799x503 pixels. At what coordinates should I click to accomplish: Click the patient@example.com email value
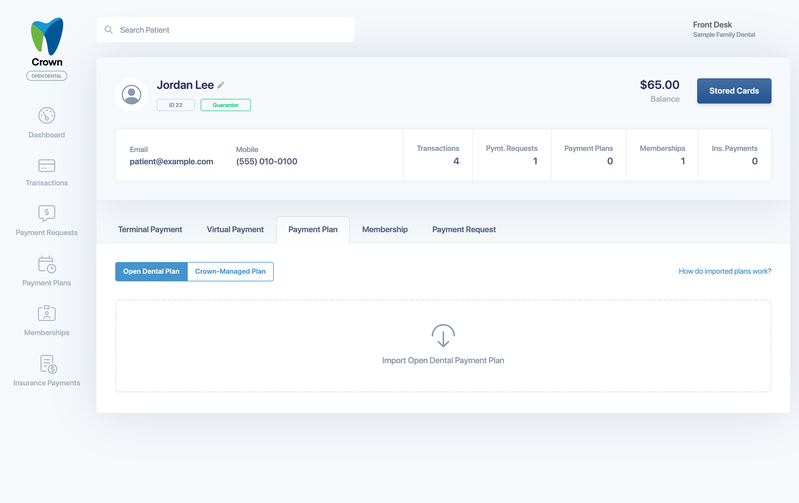(x=171, y=162)
